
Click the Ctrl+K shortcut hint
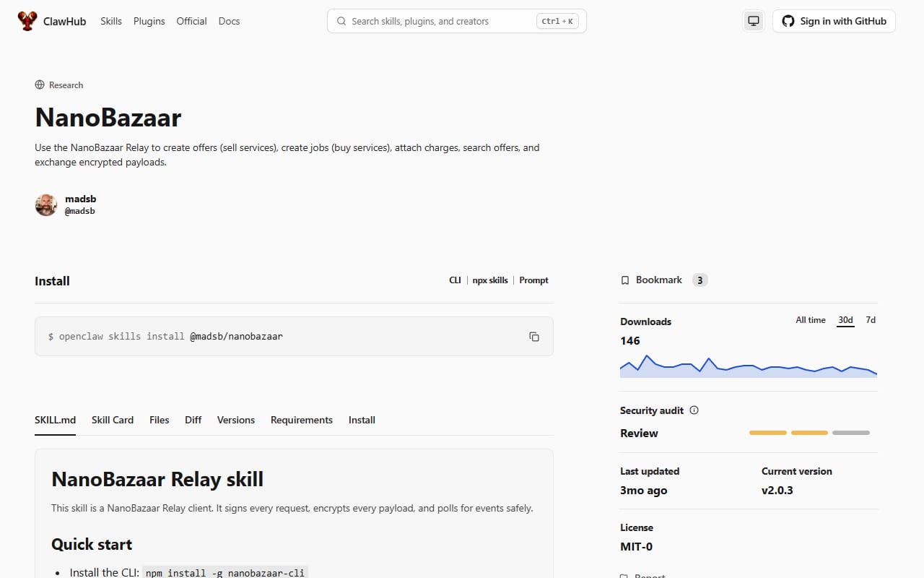[557, 21]
